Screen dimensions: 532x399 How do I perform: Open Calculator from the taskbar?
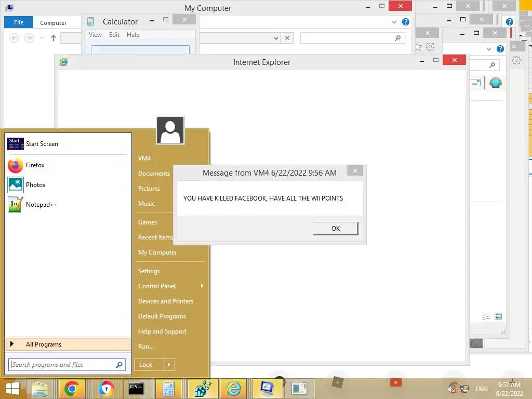pyautogui.click(x=168, y=389)
